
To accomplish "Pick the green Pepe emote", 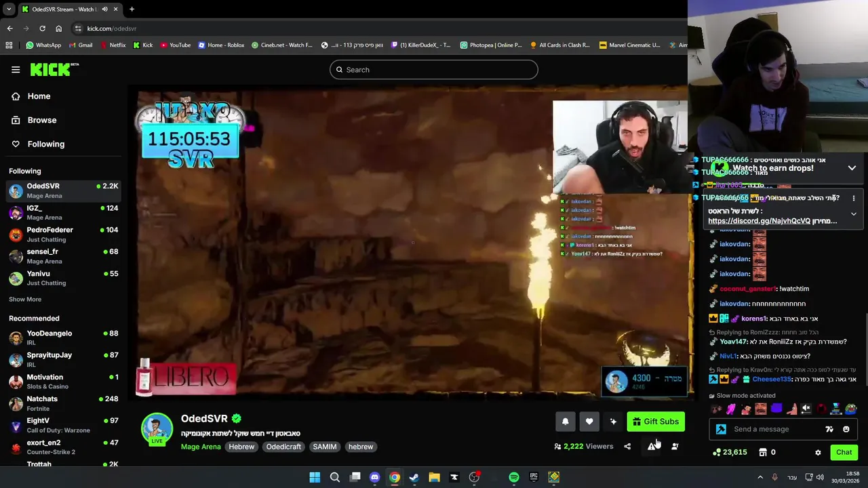I will click(851, 409).
